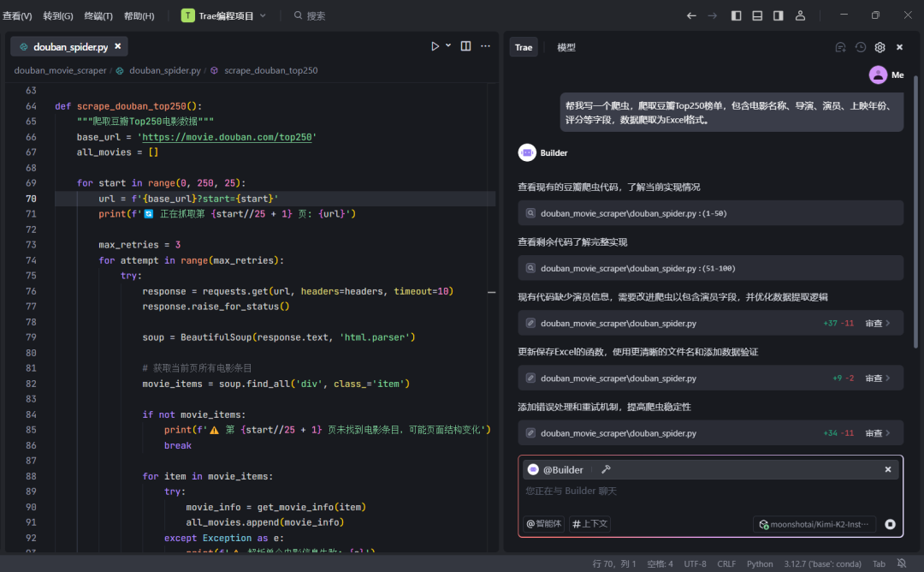This screenshot has height=572, width=924.
Task: Select 3.12.7 conda interpreter
Action: pos(822,563)
